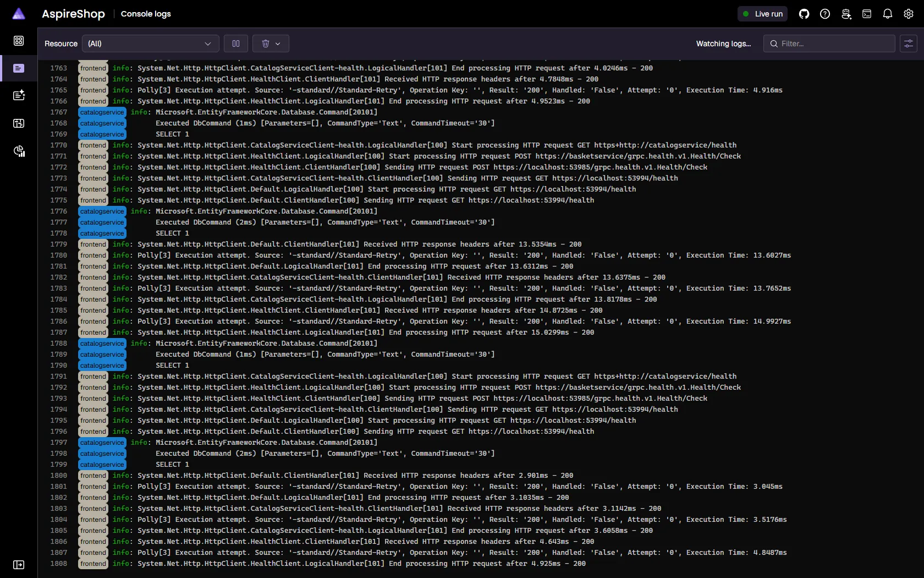Open the clear logs trash dropdown

coord(271,43)
